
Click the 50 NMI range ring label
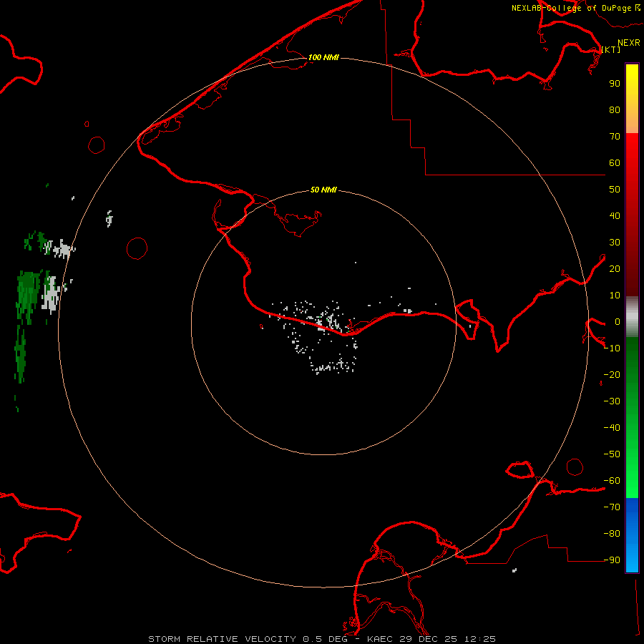pyautogui.click(x=323, y=190)
